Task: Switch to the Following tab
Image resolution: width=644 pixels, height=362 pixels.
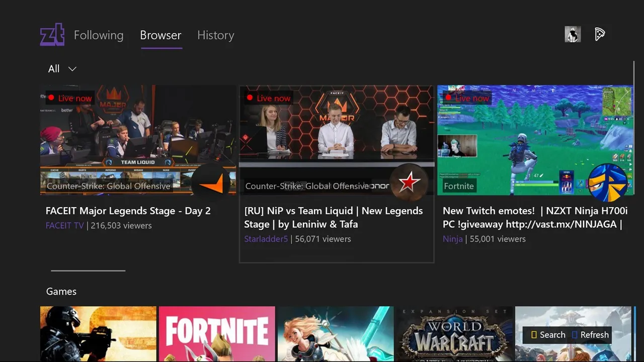Action: tap(99, 35)
